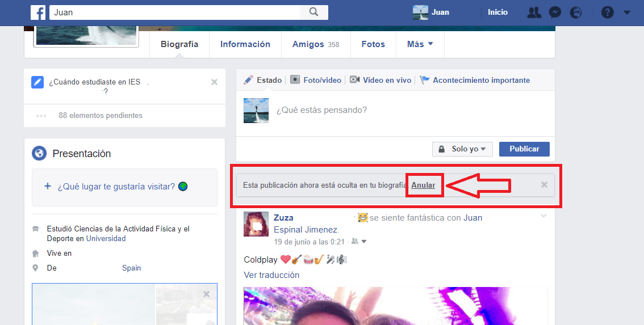This screenshot has height=325, width=644.
Task: Add an Acontecimiento importante
Action: pos(475,80)
